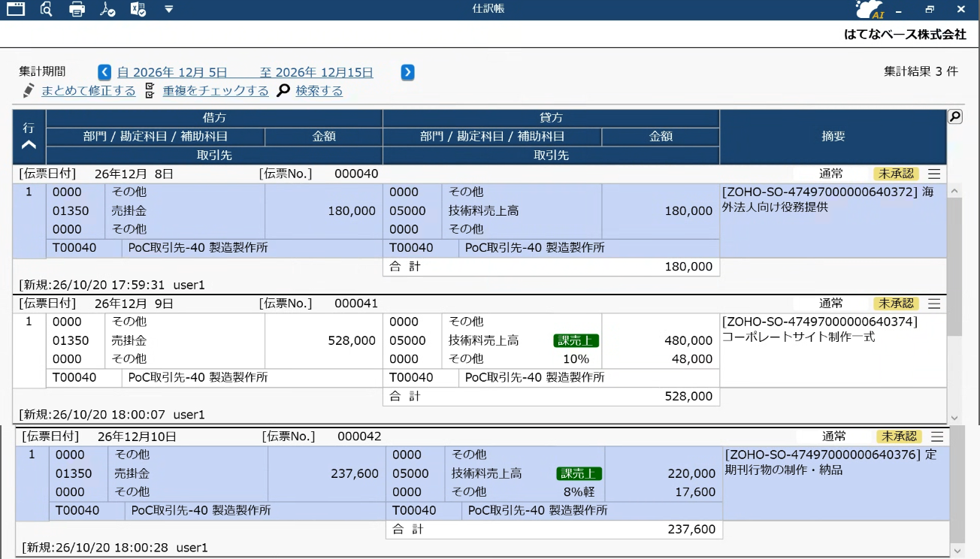980x559 pixels.
Task: Go to the previous period with left arrow
Action: [104, 72]
